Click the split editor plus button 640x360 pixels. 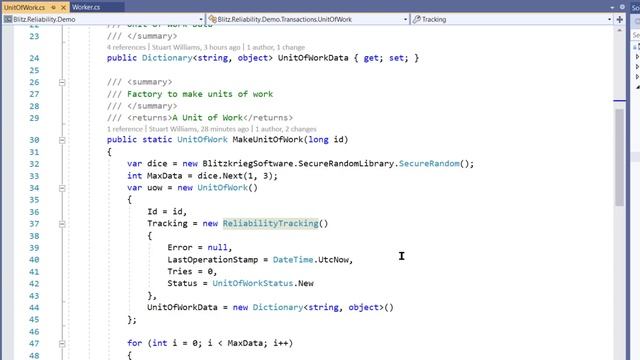[x=620, y=19]
